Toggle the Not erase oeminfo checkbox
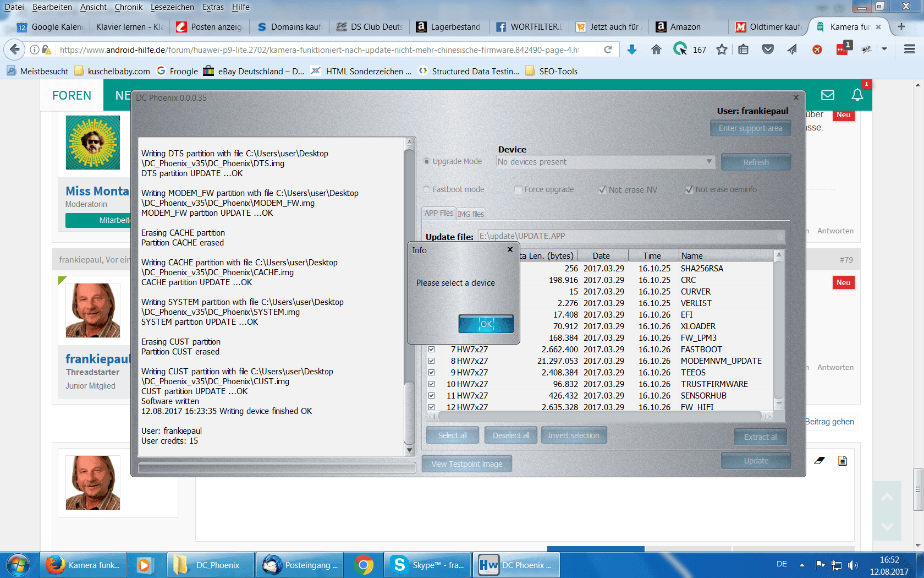Viewport: 924px width, 578px height. [x=689, y=189]
